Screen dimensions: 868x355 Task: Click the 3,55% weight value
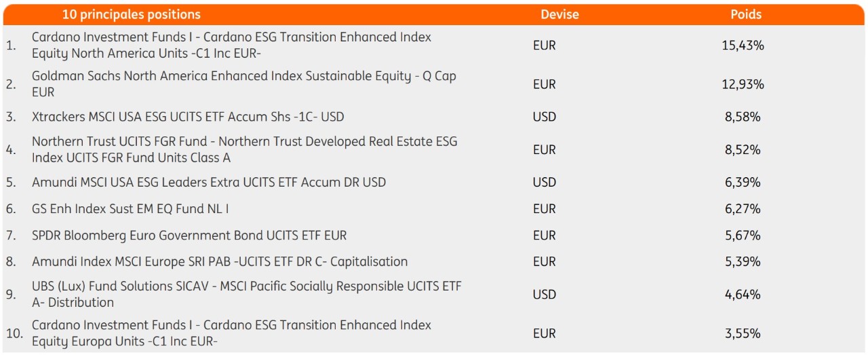(743, 333)
